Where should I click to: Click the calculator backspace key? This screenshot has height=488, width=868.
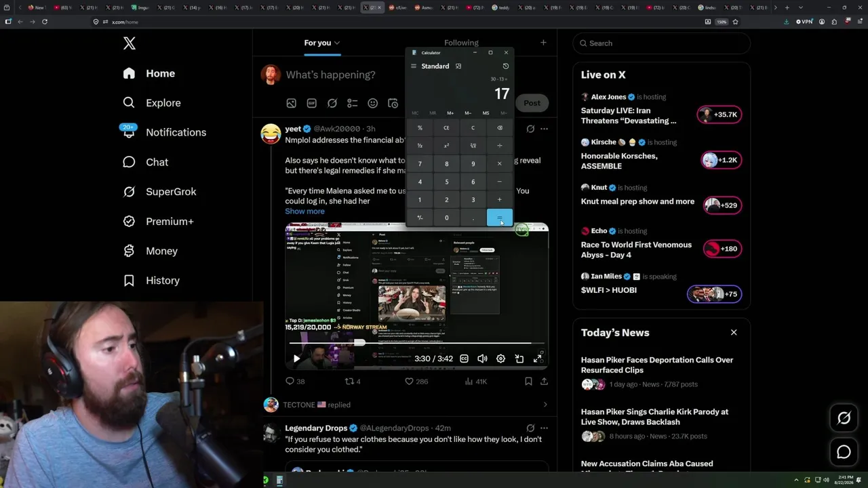click(x=500, y=127)
